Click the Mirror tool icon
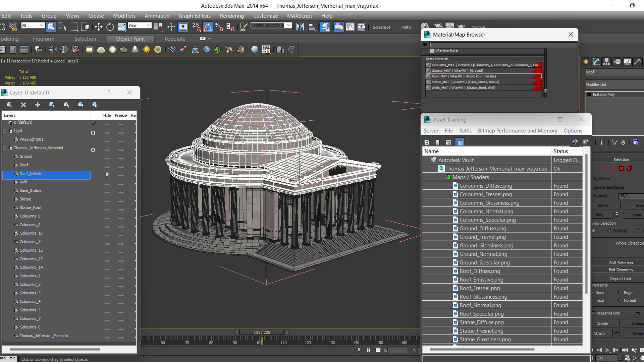Screen dimensions: 644x362 tap(300, 27)
